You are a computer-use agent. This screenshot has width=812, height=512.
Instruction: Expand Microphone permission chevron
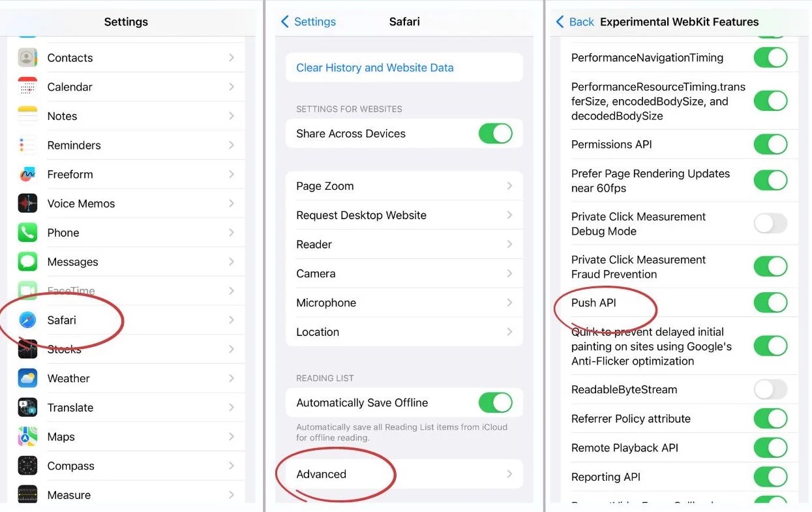pos(509,303)
